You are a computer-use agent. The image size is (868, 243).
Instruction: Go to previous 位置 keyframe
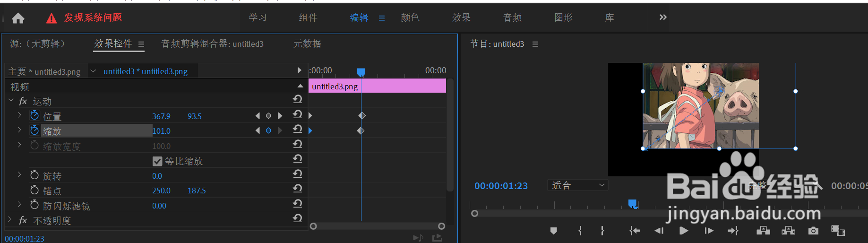click(258, 116)
